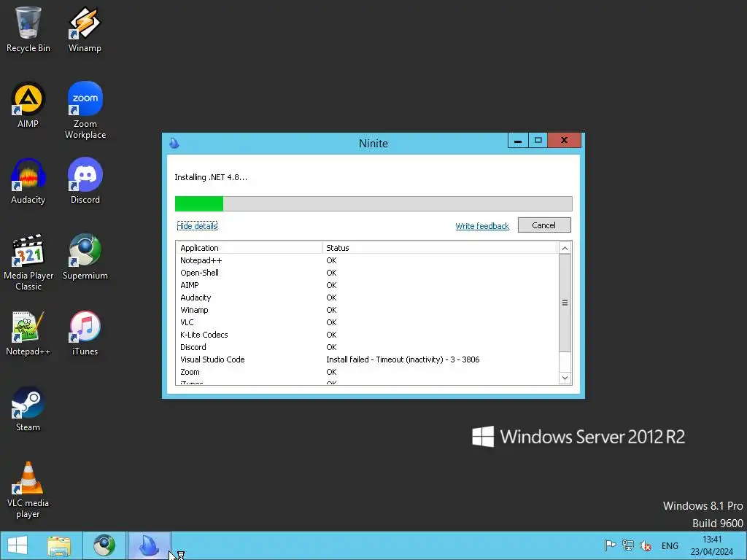Open Supermium browser in the taskbar
747x560 pixels.
(104, 545)
